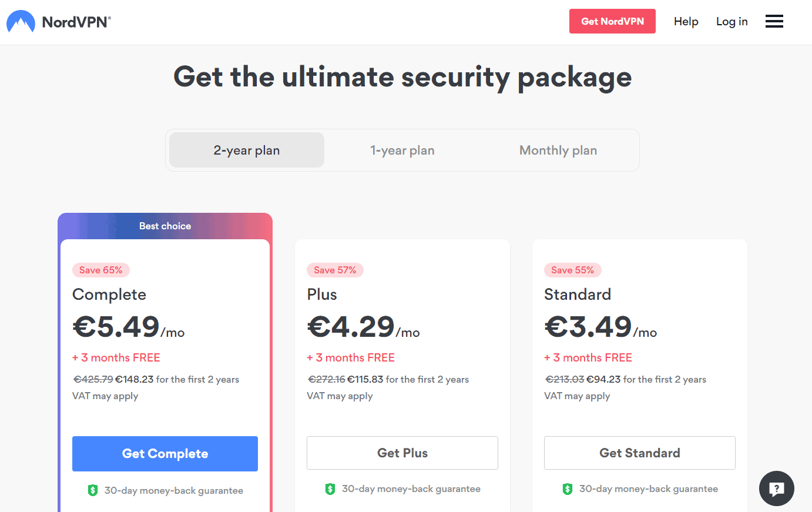812x512 pixels.
Task: Switch to the 1-year plan tab
Action: tap(402, 150)
